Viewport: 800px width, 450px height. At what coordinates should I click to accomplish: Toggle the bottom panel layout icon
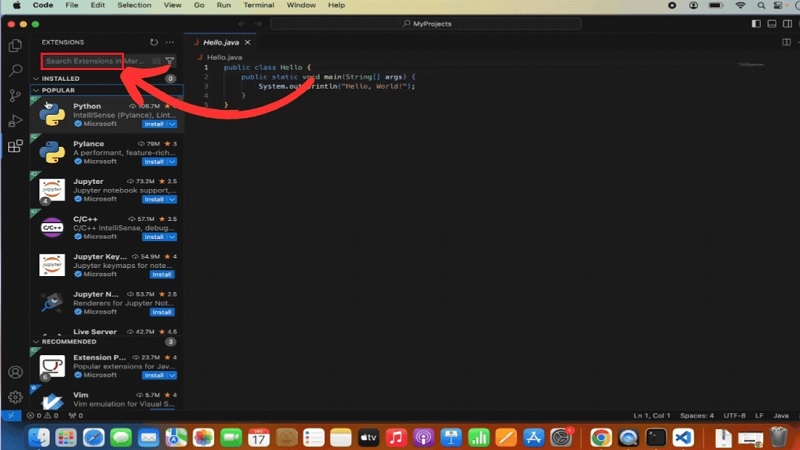click(x=772, y=24)
